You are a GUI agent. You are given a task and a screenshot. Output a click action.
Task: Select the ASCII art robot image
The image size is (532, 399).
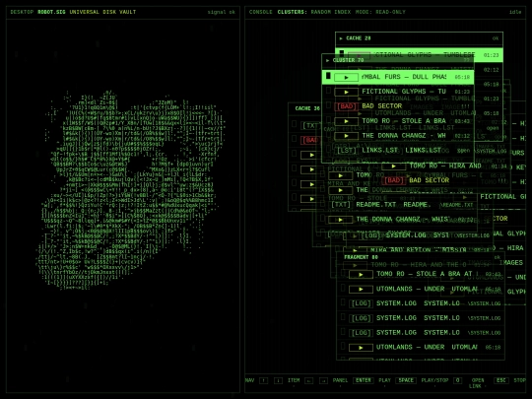[x=131, y=190]
